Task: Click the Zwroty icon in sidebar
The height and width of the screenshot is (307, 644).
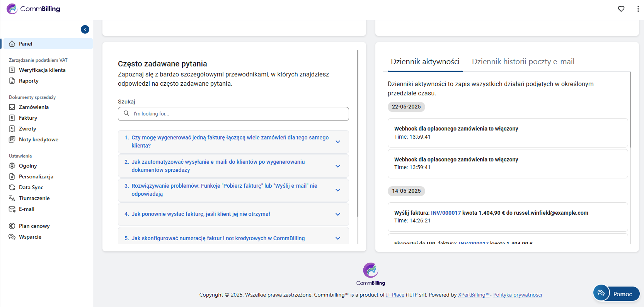Action: 12,129
